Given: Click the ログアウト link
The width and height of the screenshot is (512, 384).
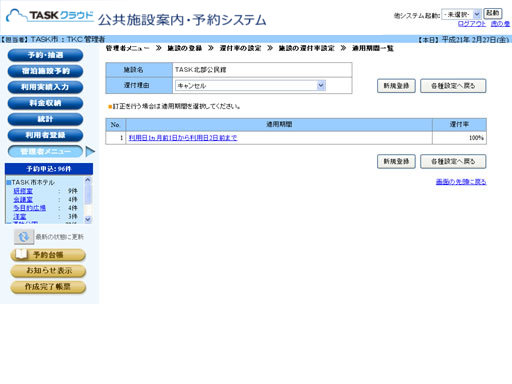Looking at the screenshot, I should tap(472, 24).
